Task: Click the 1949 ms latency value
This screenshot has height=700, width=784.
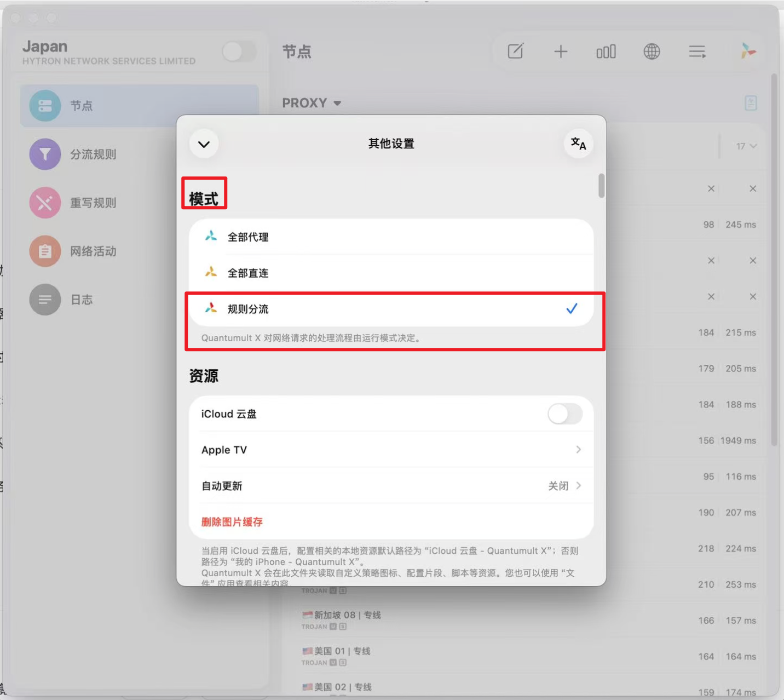Action: 738,440
